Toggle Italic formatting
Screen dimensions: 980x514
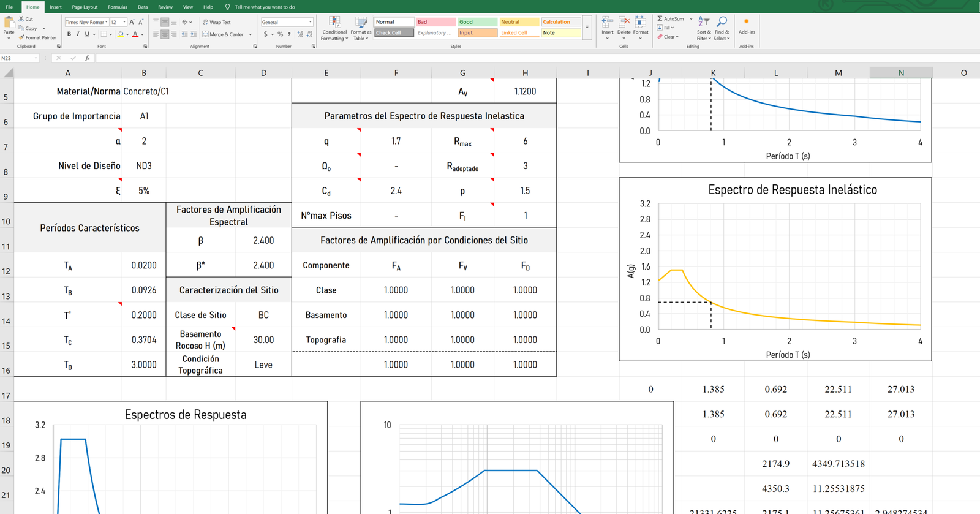tap(78, 34)
